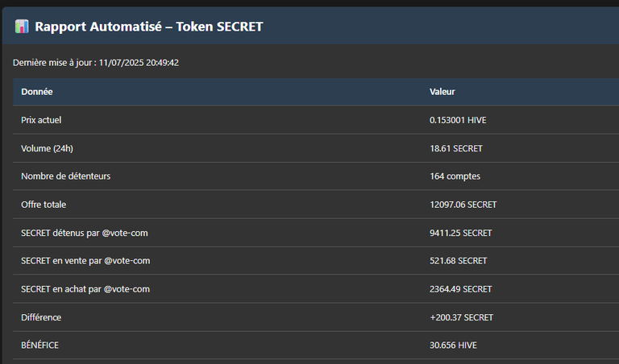
Task: Select the 9411.25 SECRET value
Action: pos(461,233)
